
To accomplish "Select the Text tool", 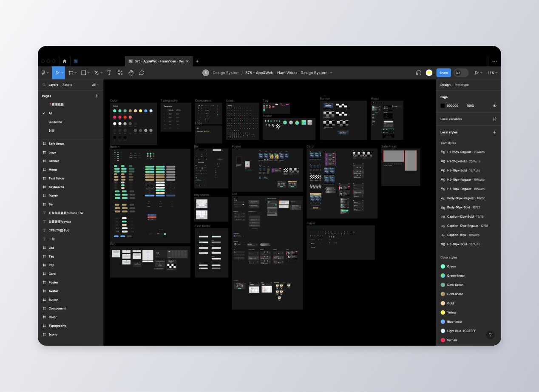I will coord(109,73).
